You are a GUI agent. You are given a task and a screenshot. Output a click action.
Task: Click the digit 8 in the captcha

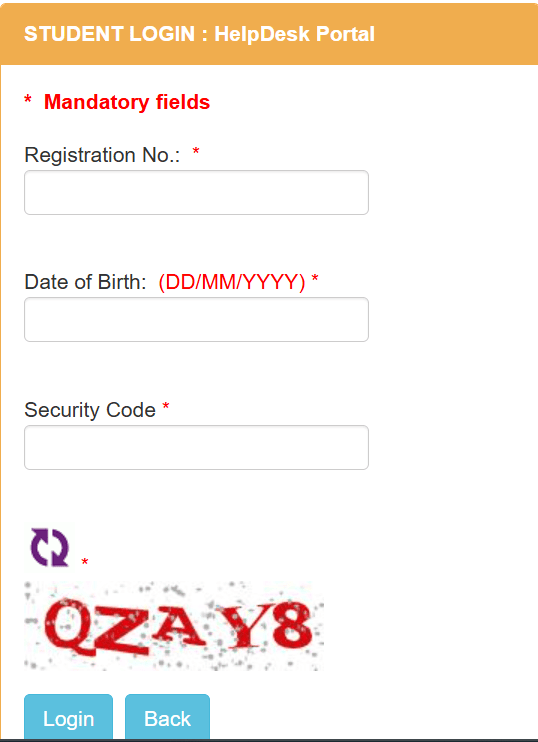[293, 625]
